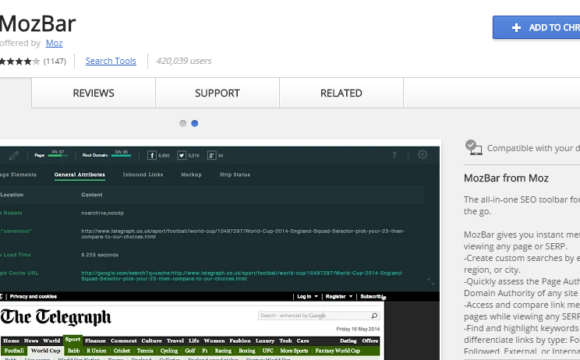The width and height of the screenshot is (580, 360).
Task: Open the Travel menu item
Action: coord(175,341)
